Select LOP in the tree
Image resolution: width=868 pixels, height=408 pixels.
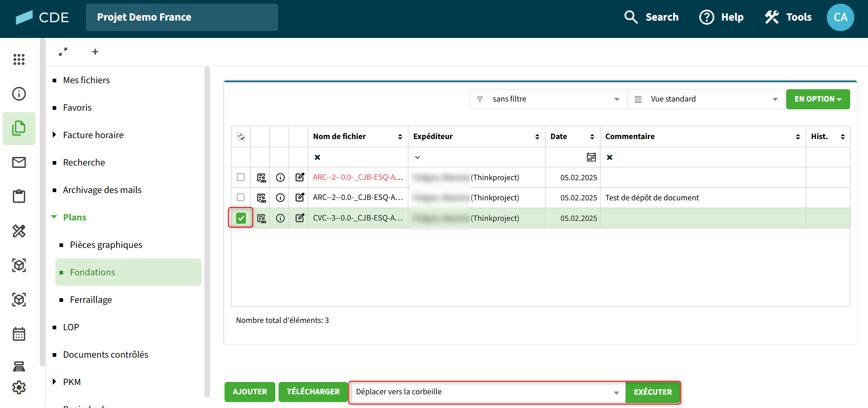(x=71, y=327)
